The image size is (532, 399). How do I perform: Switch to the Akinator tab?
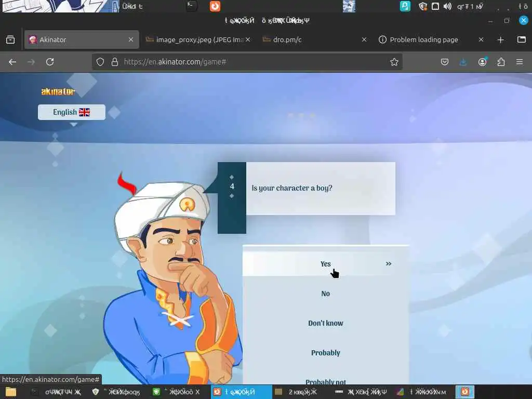(x=82, y=39)
